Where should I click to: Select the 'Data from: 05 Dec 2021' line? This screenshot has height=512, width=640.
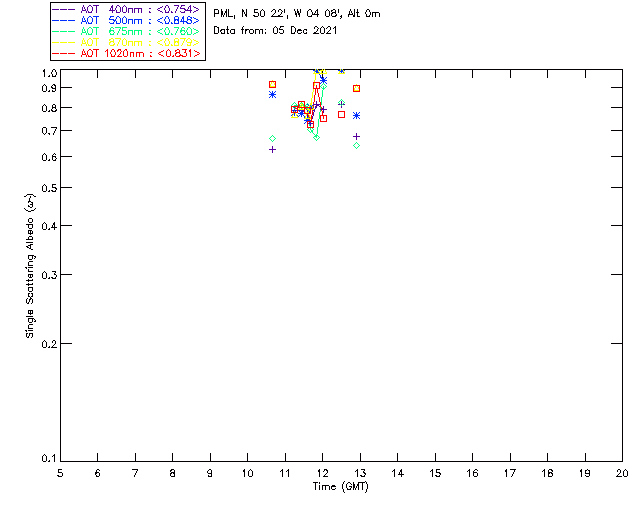pos(275,31)
